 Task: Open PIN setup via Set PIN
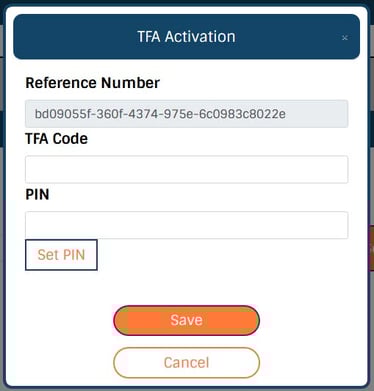(x=61, y=255)
